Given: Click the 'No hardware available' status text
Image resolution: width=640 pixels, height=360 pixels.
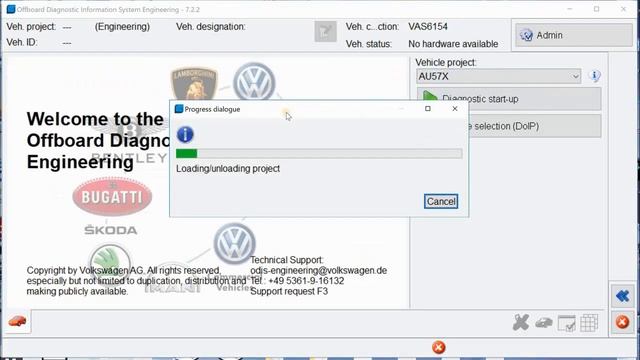Looking at the screenshot, I should point(453,44).
